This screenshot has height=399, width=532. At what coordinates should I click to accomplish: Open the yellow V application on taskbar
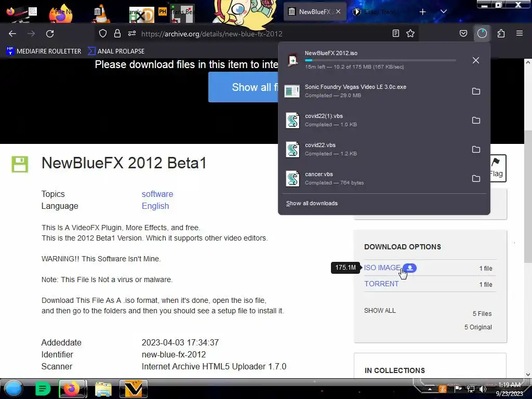click(134, 389)
